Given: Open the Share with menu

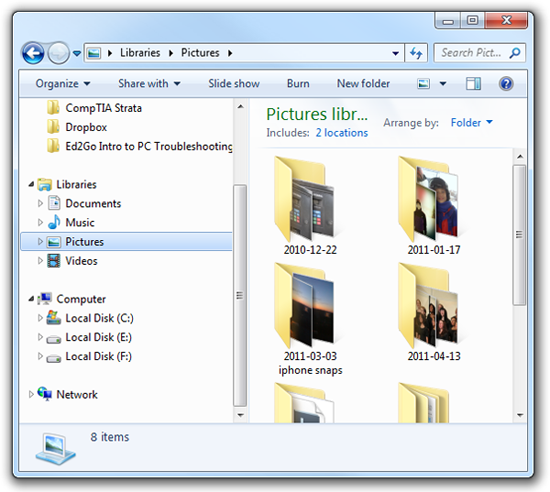Looking at the screenshot, I should (x=149, y=84).
